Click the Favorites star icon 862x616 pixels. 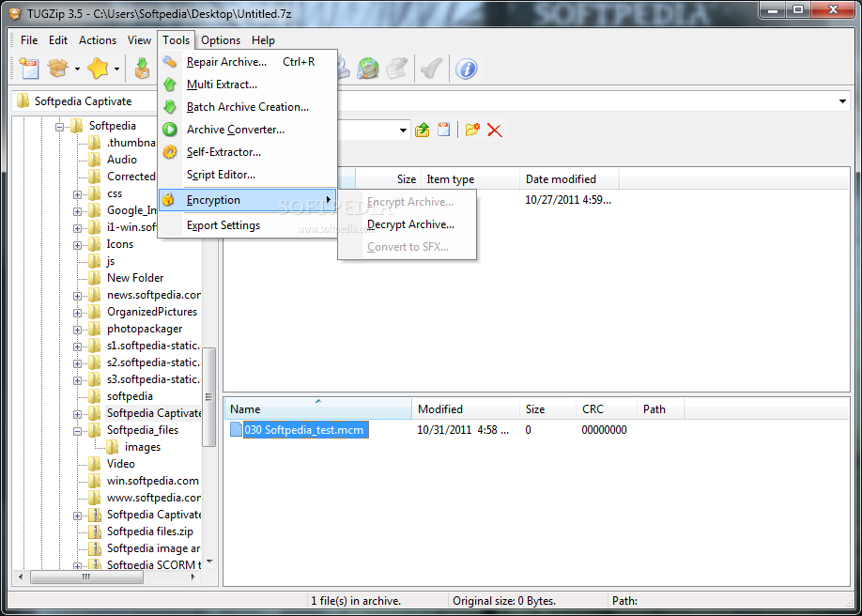[x=98, y=69]
